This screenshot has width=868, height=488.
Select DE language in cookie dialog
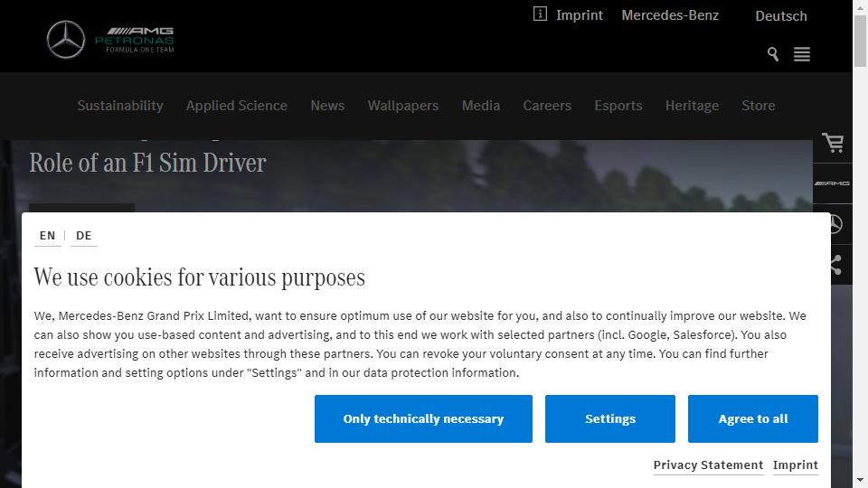(83, 236)
